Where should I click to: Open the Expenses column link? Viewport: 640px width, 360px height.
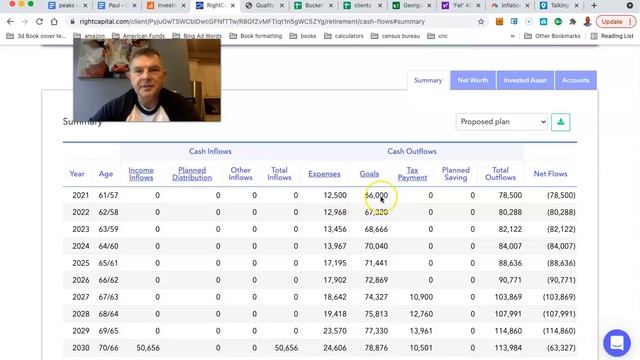(x=324, y=174)
